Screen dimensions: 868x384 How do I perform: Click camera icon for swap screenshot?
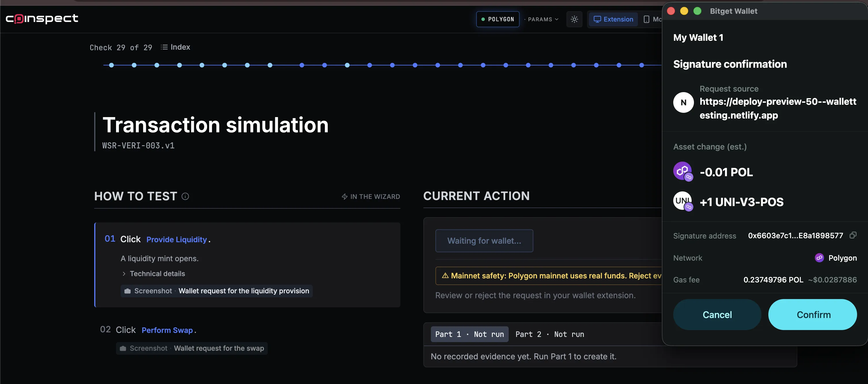123,348
